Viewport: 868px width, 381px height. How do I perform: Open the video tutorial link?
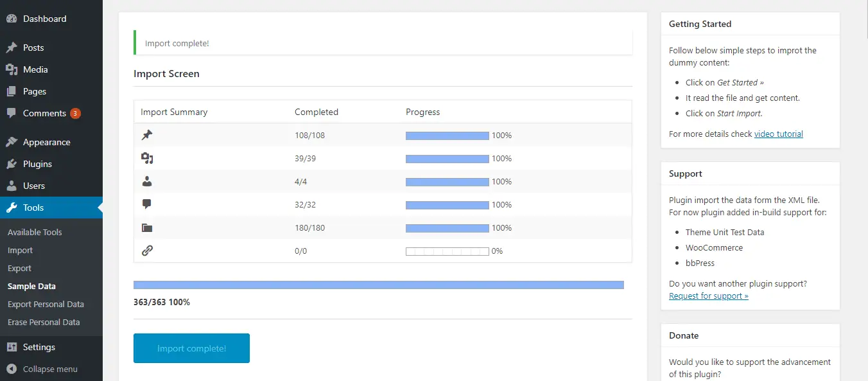tap(778, 134)
